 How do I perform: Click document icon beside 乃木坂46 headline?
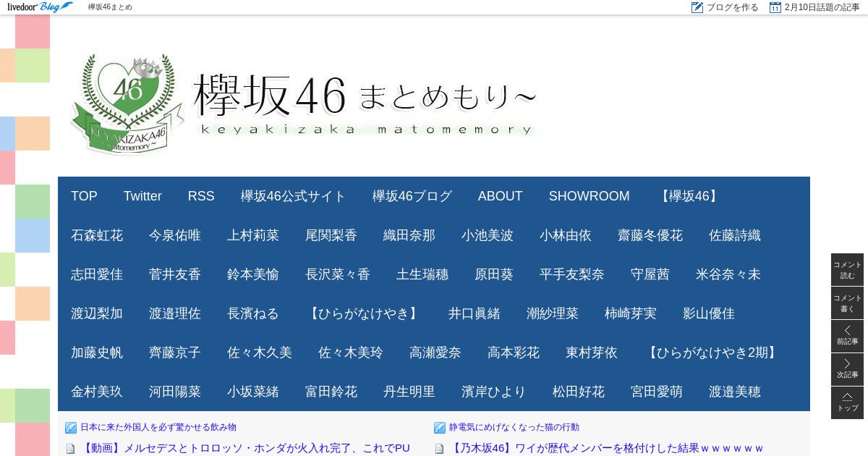click(439, 449)
